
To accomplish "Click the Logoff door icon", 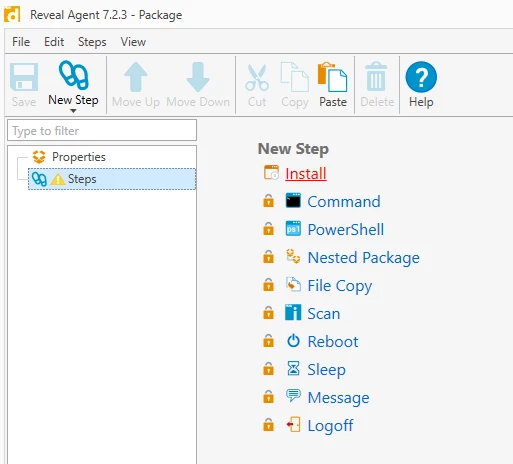I will click(x=293, y=424).
